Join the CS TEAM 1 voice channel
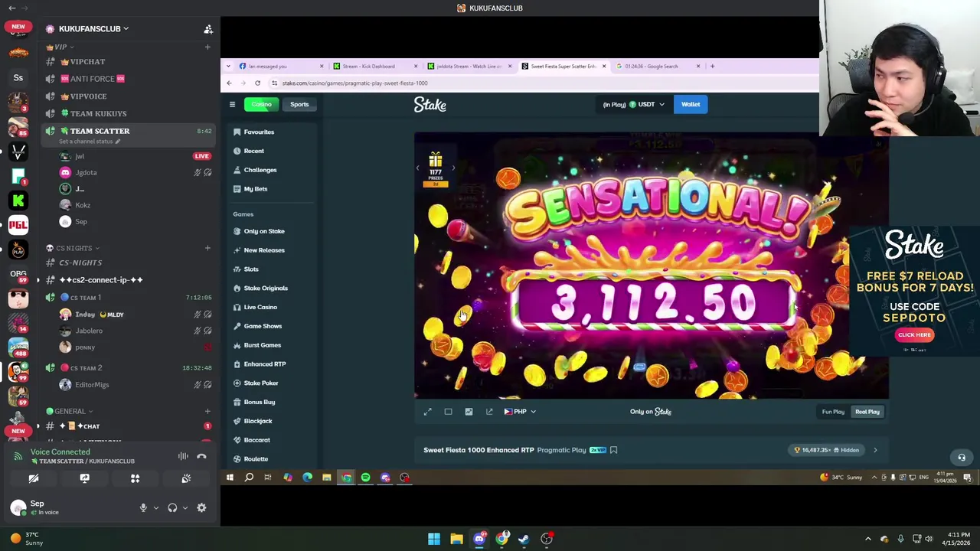 (129, 298)
